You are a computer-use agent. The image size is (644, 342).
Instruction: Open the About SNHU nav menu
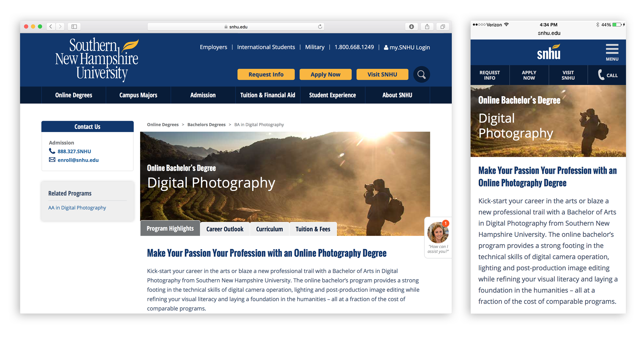(397, 95)
